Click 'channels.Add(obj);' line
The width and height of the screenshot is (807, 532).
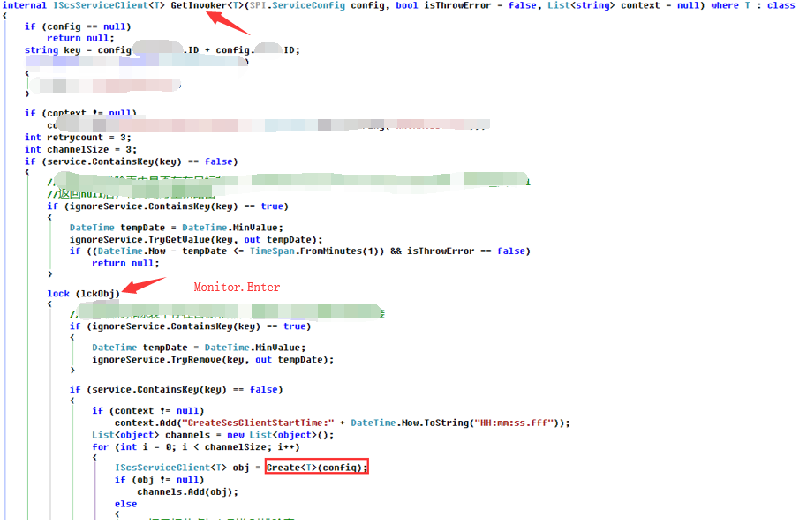188,492
